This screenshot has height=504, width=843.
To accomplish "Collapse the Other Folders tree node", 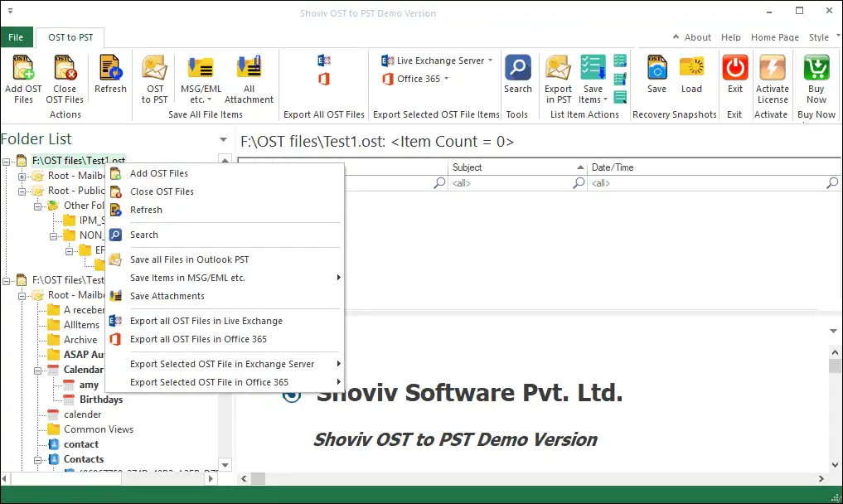I will pos(37,206).
